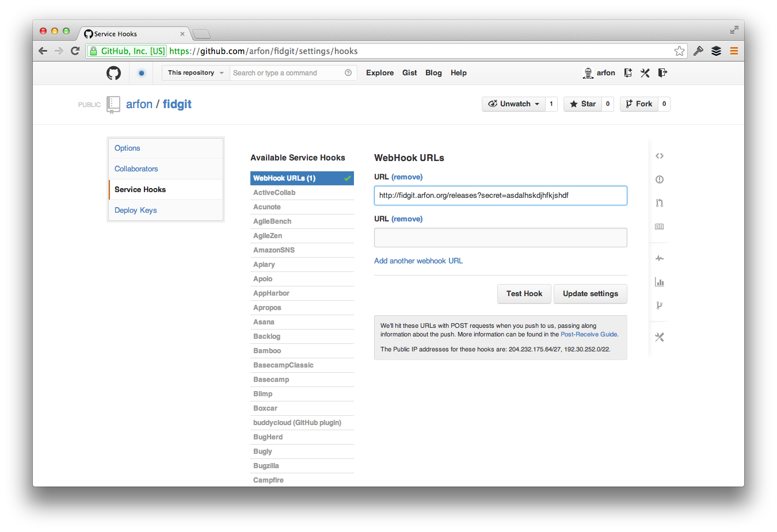Viewport: 777px width, 532px height.
Task: Select the Asana service hook
Action: pyautogui.click(x=302, y=322)
